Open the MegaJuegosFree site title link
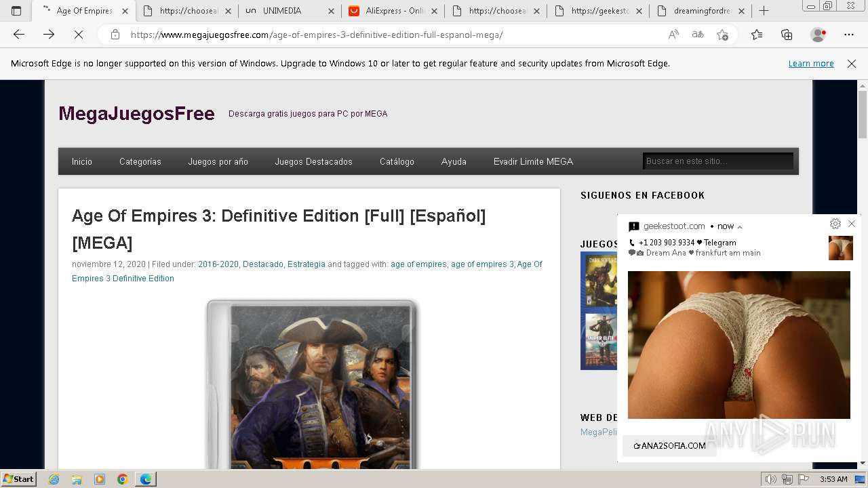Screen dimensions: 868x488 136,113
